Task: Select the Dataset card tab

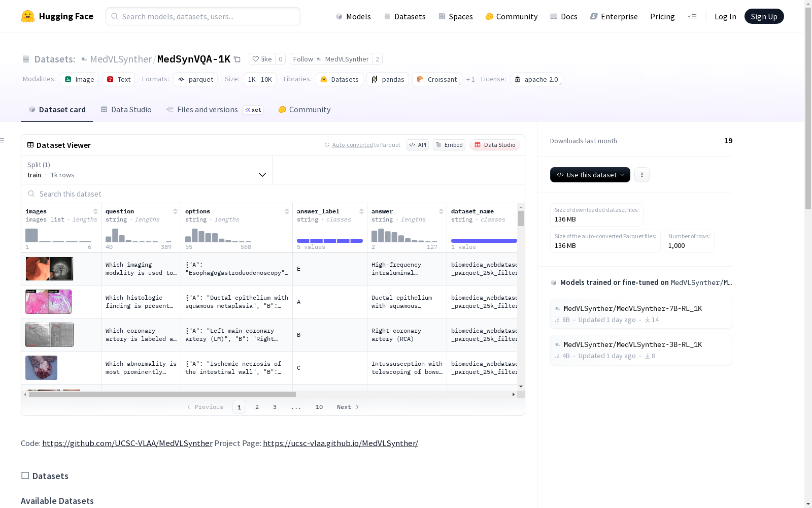Action: [x=57, y=110]
